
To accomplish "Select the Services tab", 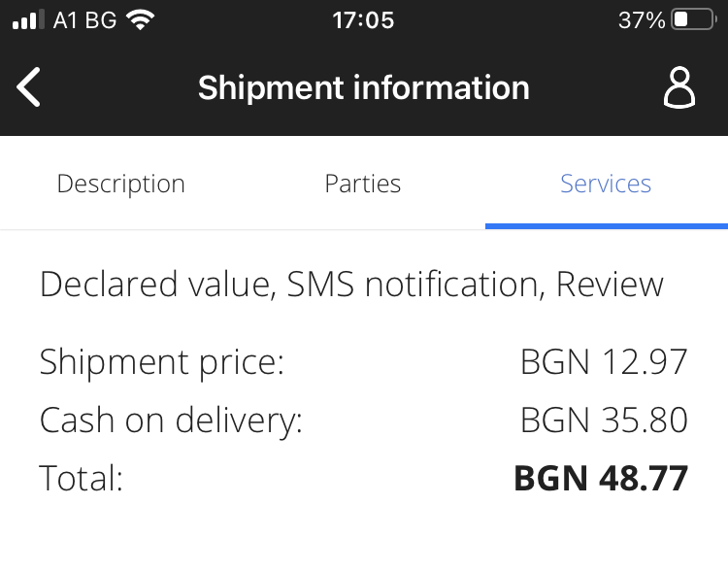I will tap(606, 184).
